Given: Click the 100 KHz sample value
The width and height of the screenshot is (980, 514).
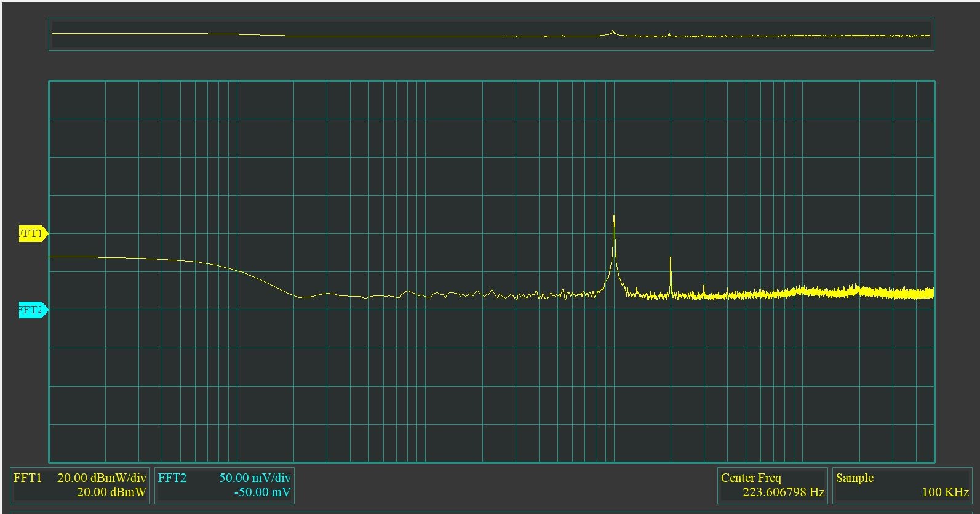Looking at the screenshot, I should click(945, 492).
